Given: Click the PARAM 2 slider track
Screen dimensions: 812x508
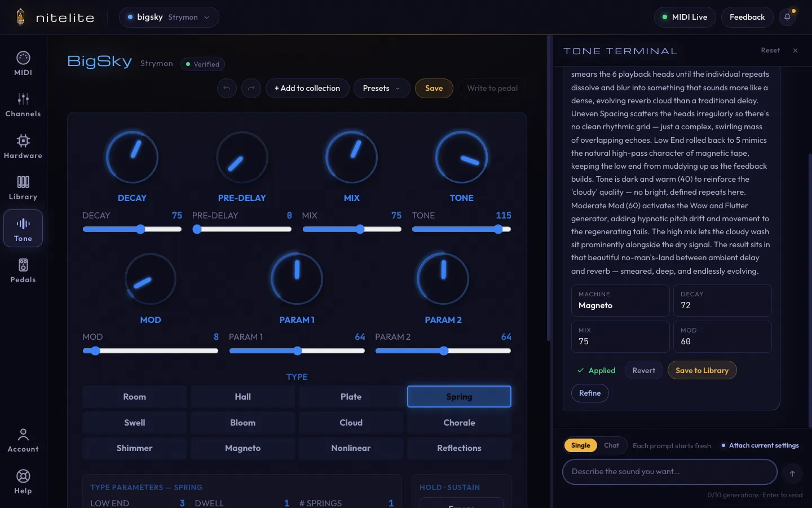Looking at the screenshot, I should pyautogui.click(x=443, y=351).
